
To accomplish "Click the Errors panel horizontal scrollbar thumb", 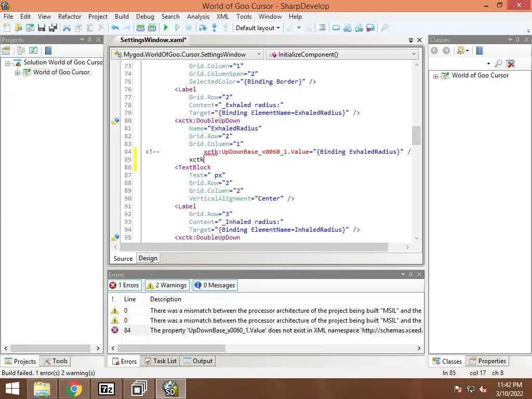I will pyautogui.click(x=171, y=349).
